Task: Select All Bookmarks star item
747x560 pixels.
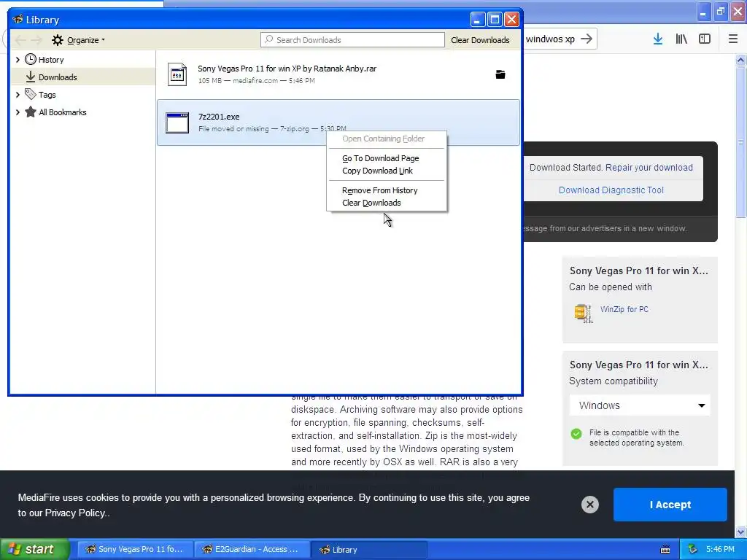Action: (x=63, y=112)
